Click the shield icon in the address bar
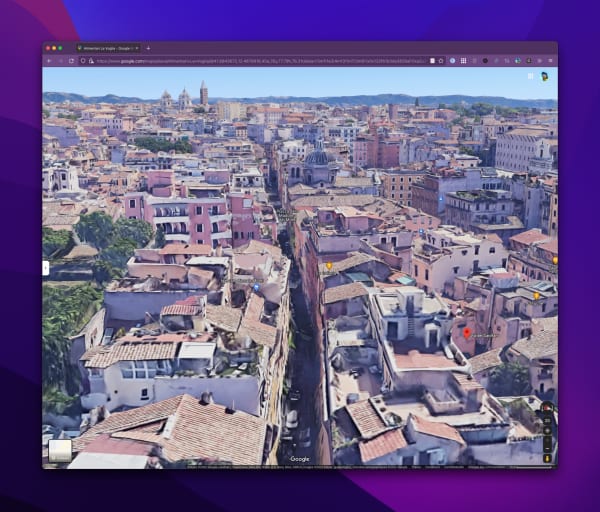Image resolution: width=600 pixels, height=512 pixels. coord(83,61)
